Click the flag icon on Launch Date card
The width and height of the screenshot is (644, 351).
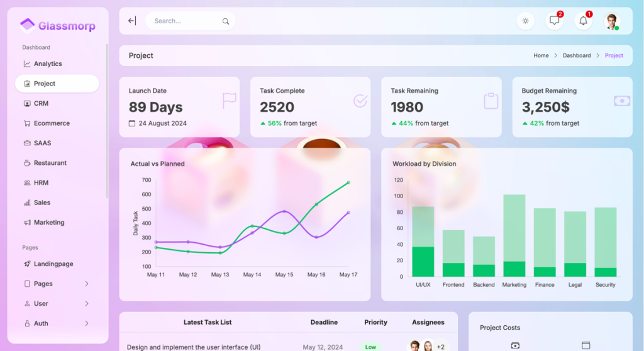229,101
